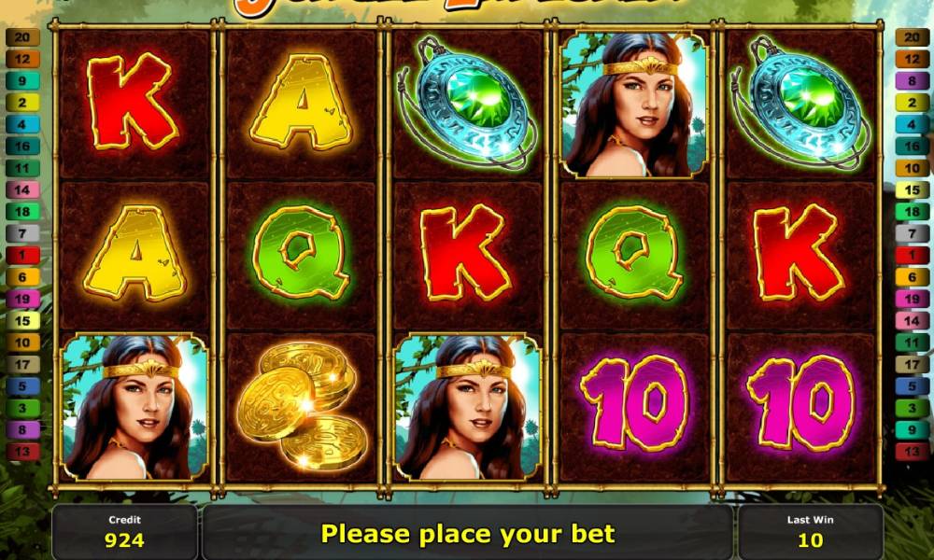The height and width of the screenshot is (560, 934).
Task: Select the green Q symbol on the fourth reel
Action: pos(634,253)
